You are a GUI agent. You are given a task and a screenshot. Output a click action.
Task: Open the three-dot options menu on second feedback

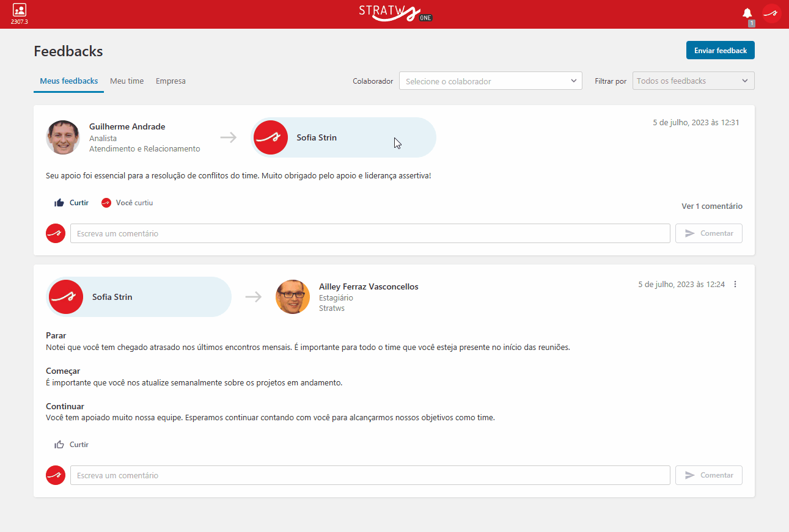[735, 284]
